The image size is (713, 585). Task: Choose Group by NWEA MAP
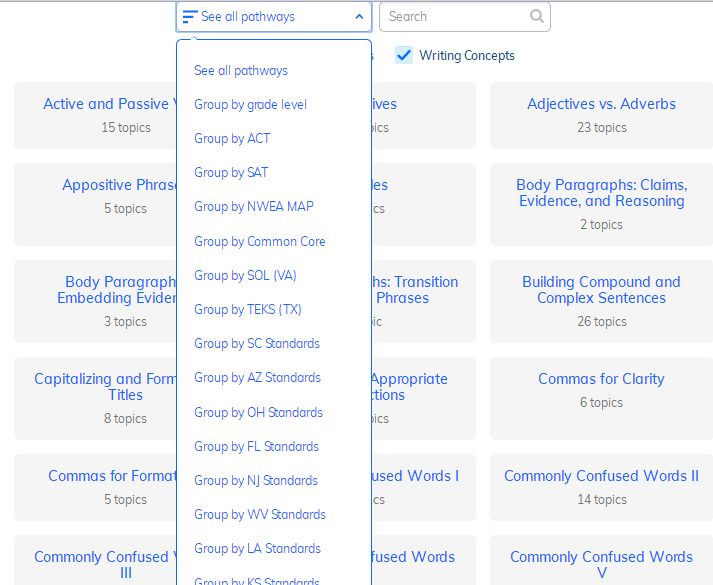[254, 207]
